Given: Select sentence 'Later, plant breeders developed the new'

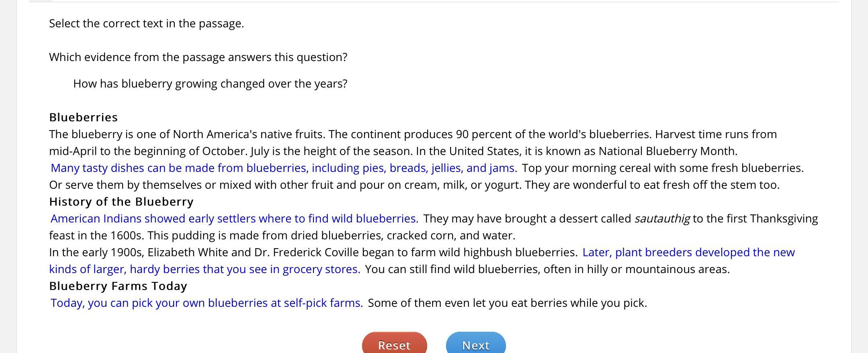Looking at the screenshot, I should (x=688, y=252).
